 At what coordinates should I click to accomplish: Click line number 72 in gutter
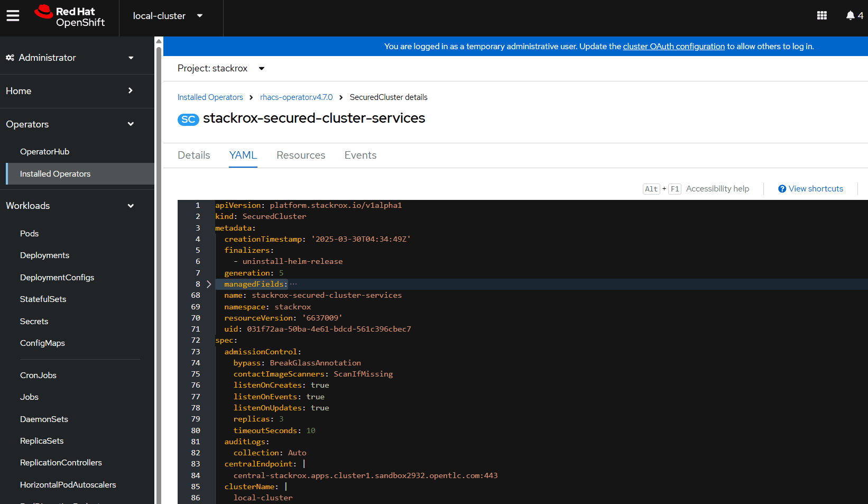tap(196, 340)
